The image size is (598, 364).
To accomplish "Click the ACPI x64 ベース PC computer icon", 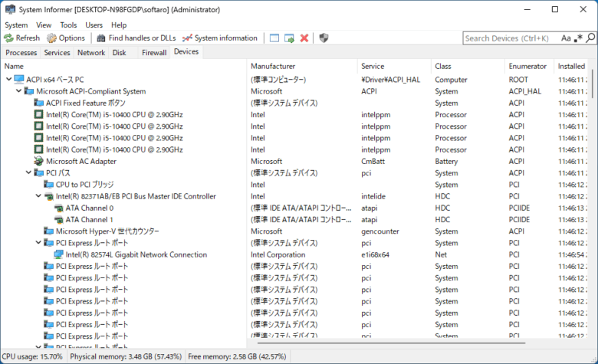I will click(x=19, y=79).
